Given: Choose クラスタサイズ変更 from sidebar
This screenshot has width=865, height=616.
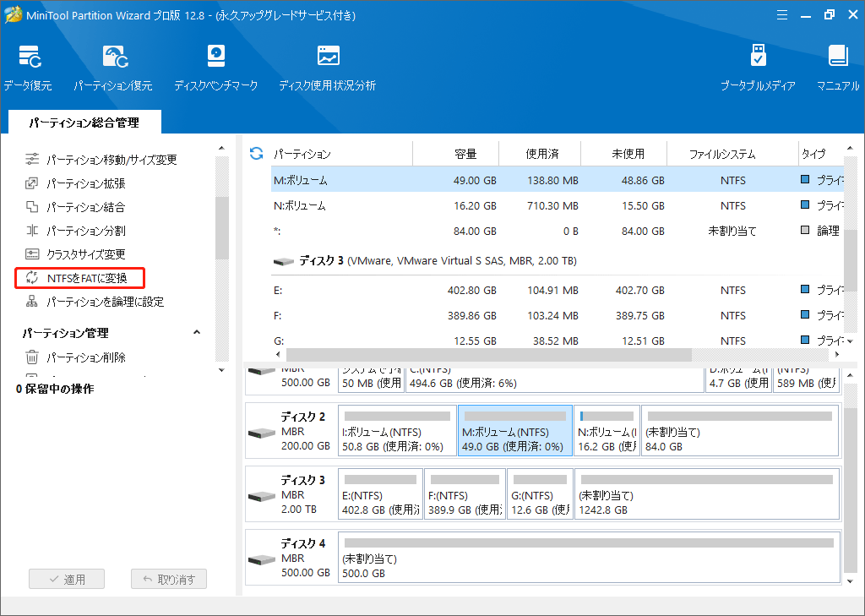Looking at the screenshot, I should (x=86, y=254).
